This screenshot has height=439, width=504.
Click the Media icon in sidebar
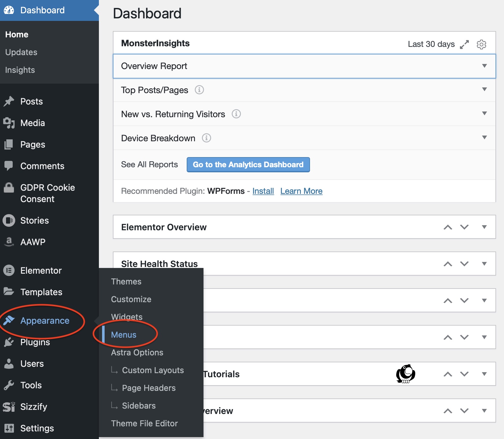pyautogui.click(x=9, y=123)
